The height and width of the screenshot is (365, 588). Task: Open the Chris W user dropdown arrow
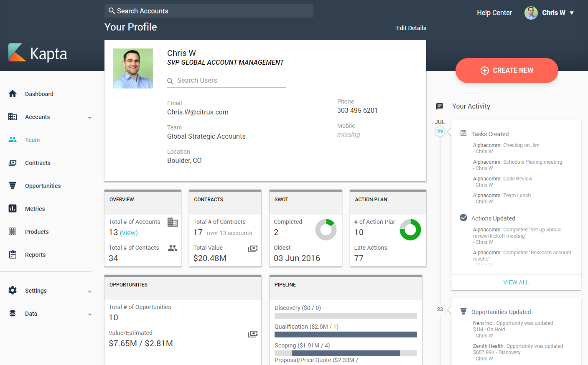(x=572, y=13)
